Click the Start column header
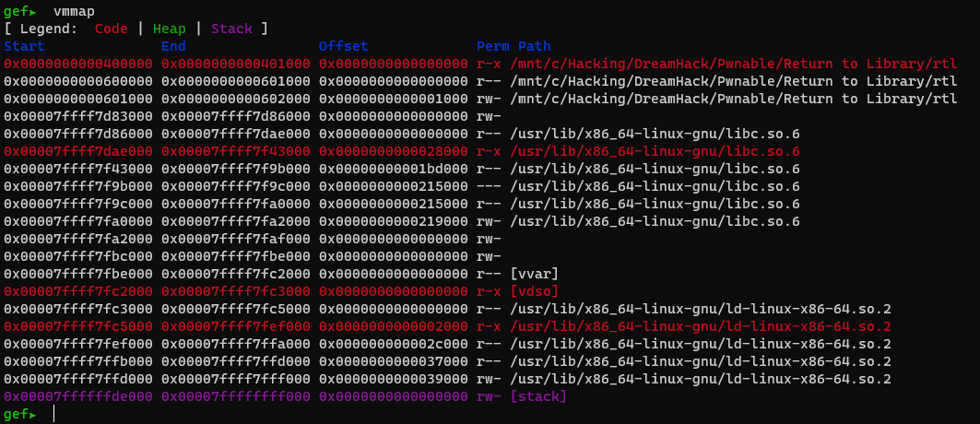This screenshot has height=424, width=980. (23, 46)
